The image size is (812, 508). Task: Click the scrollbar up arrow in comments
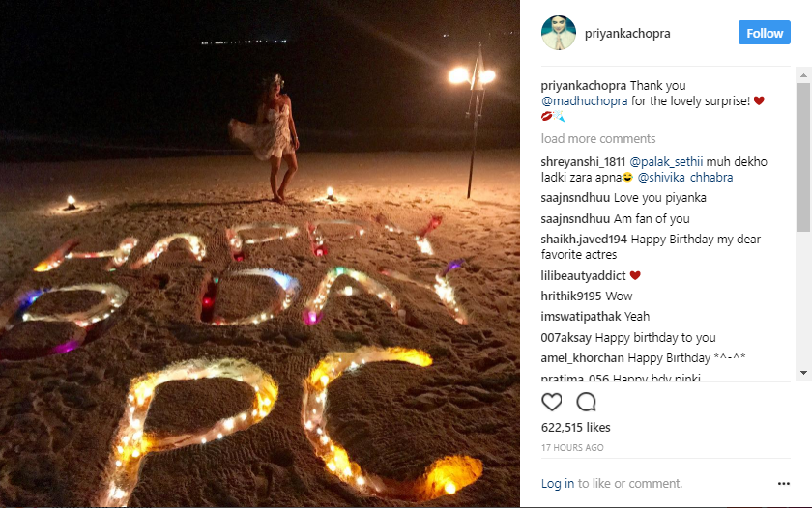click(x=803, y=75)
